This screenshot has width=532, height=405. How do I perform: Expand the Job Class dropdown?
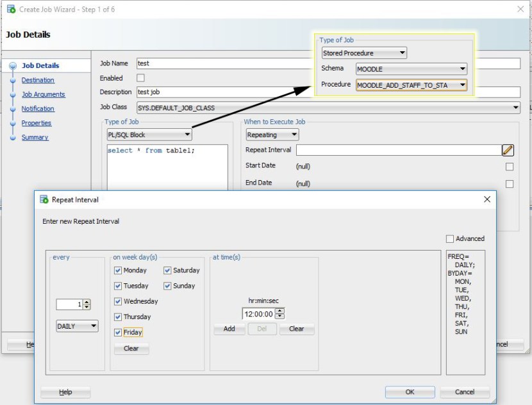515,108
